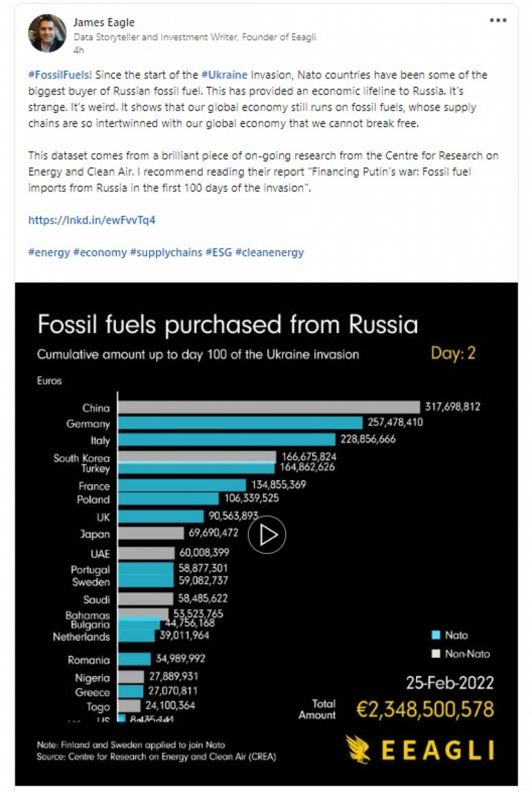Viewport: 532px width, 792px height.
Task: Open the three-dot post options menu
Action: pyautogui.click(x=498, y=20)
